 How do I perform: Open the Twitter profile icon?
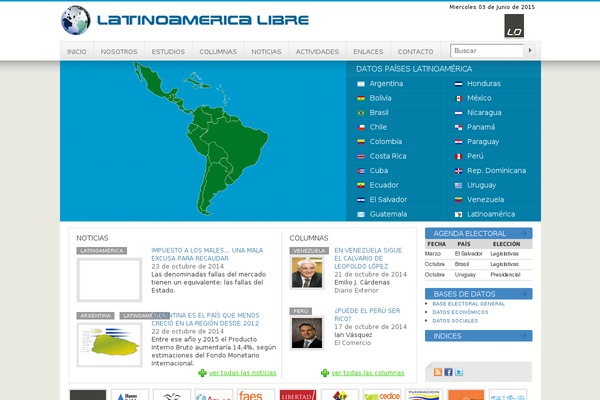tap(458, 372)
